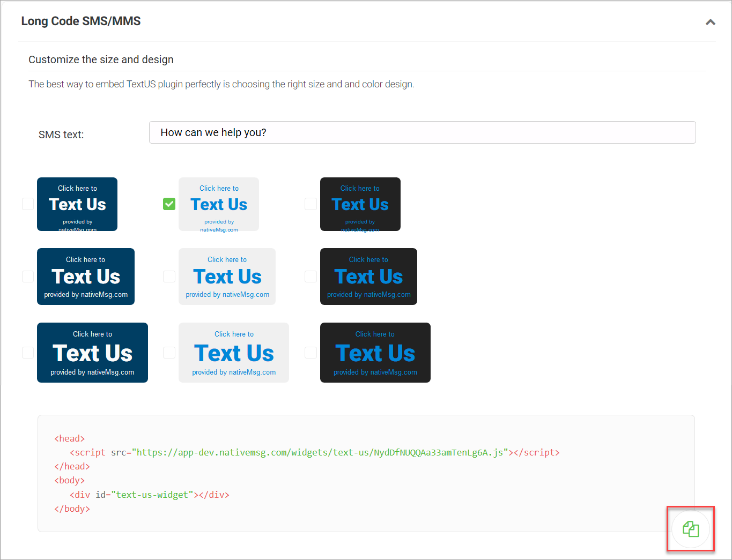Click the script src URL in code
The width and height of the screenshot is (732, 560).
(320, 452)
